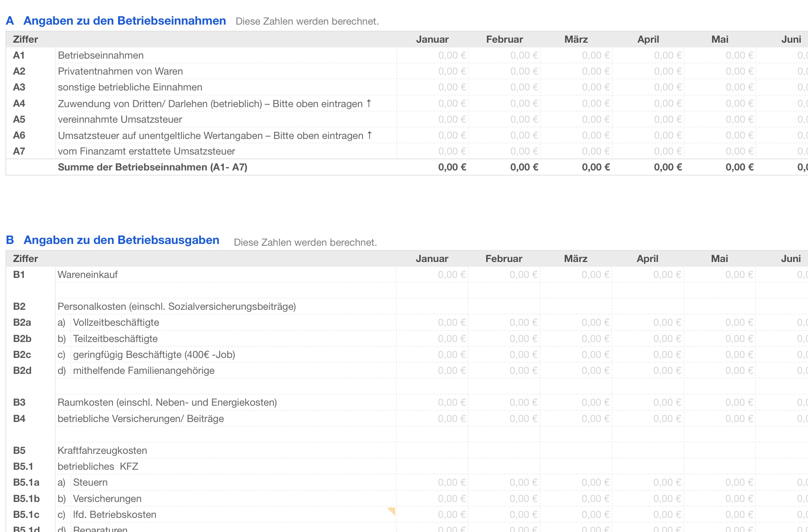Click the up arrow after A4 Zuwendung text
The height and width of the screenshot is (532, 808).
[369, 104]
